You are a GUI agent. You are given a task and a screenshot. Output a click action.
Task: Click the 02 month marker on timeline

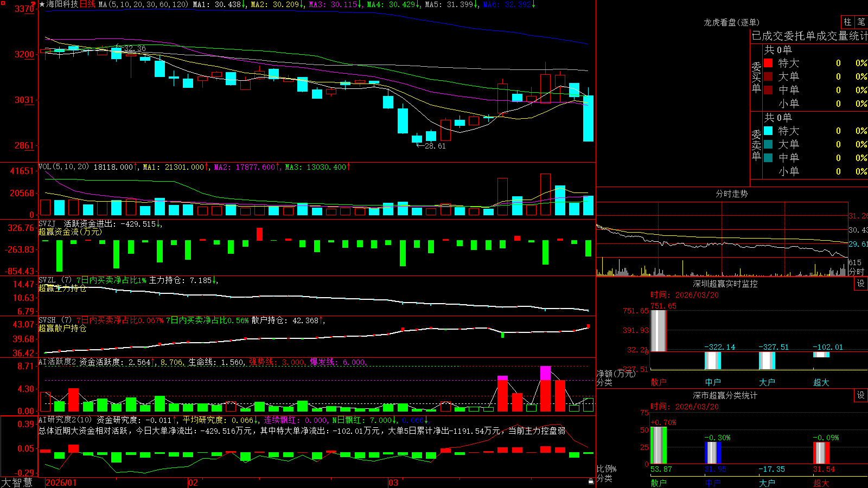[x=193, y=483]
